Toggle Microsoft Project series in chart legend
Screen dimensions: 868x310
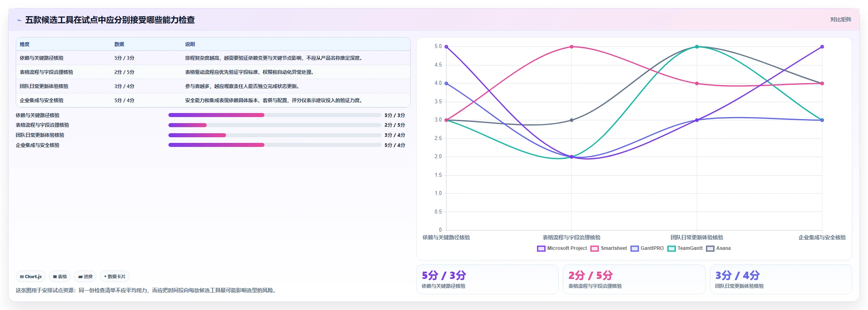562,248
